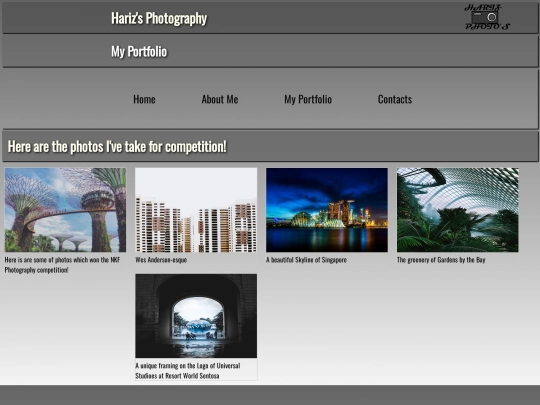Click 'The greenery of Gardens by the Bay' caption
The image size is (540, 405).
(x=441, y=260)
